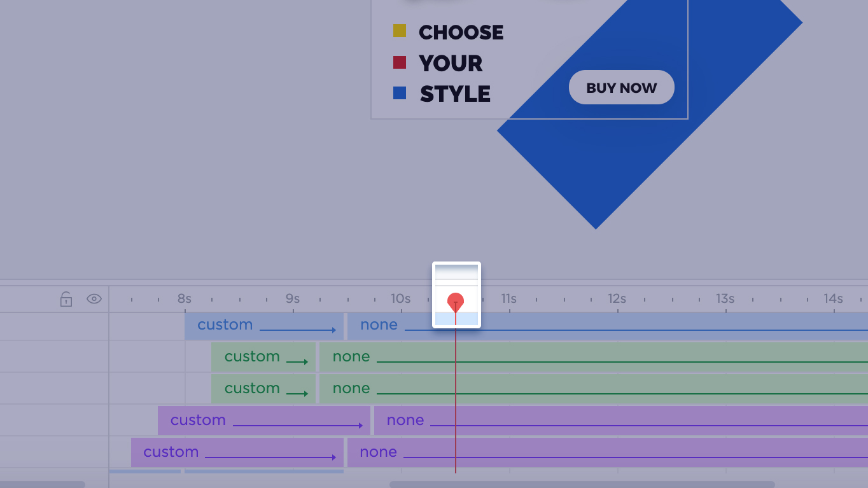This screenshot has width=868, height=488.
Task: Select the STYLE text on canvas
Action: (455, 94)
